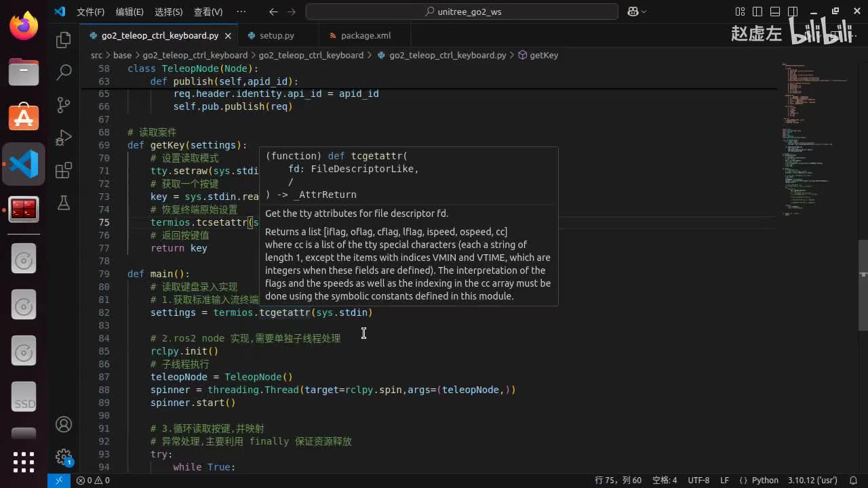Open the Source Control view
Screen dimensions: 868x488
tap(64, 104)
